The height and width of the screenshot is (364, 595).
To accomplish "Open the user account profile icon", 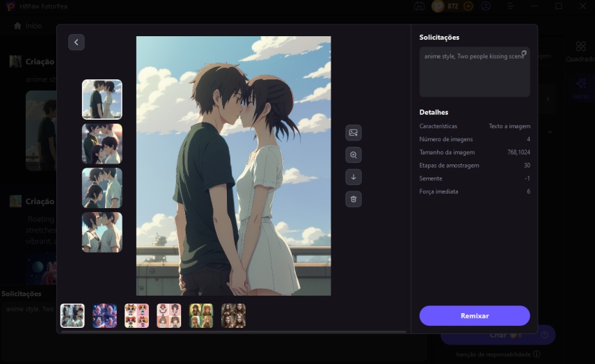I will [486, 6].
